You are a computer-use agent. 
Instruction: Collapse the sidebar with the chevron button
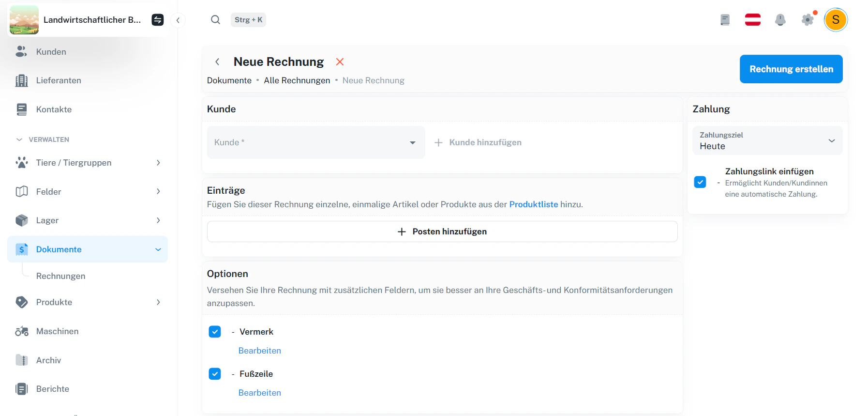(178, 20)
